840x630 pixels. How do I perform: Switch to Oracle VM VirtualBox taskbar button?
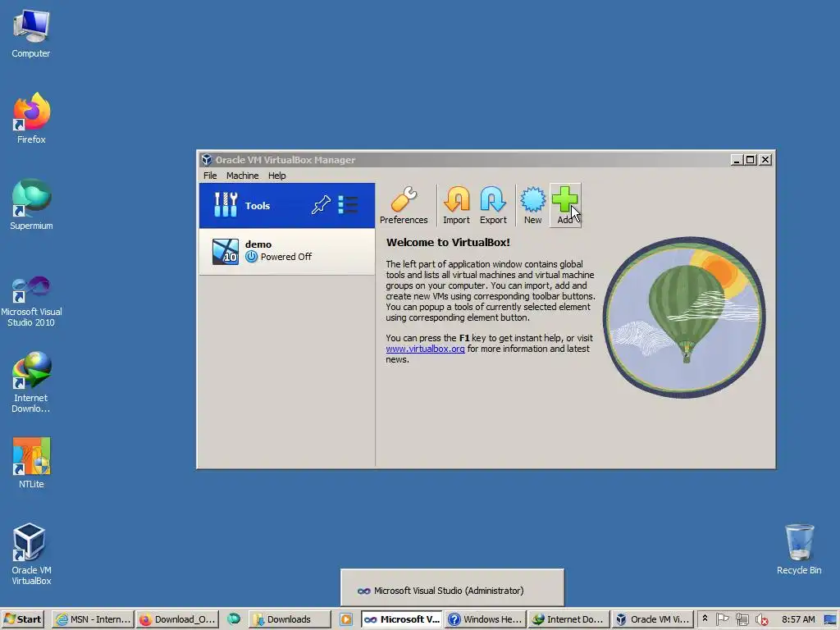pyautogui.click(x=652, y=619)
